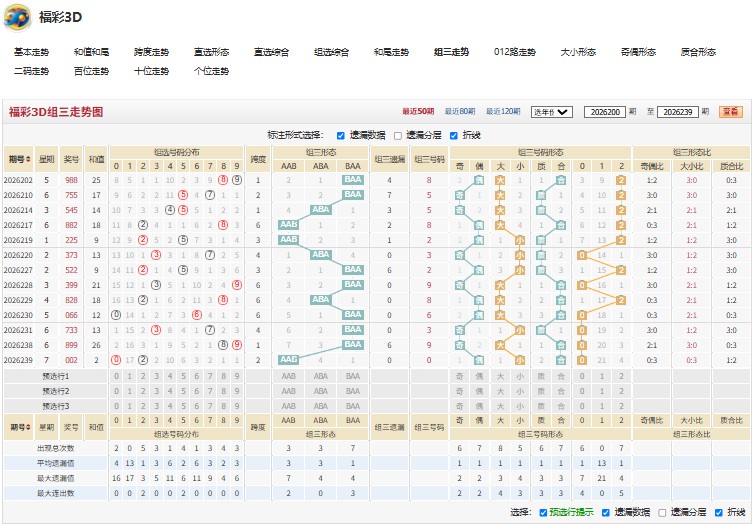Show 最近80期 results
Screen dimensions: 754x526
(460, 112)
